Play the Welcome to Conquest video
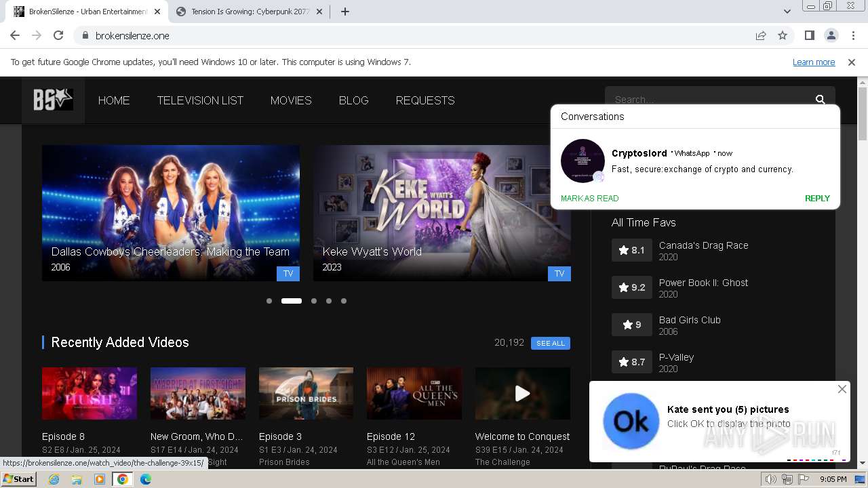 [x=523, y=394]
